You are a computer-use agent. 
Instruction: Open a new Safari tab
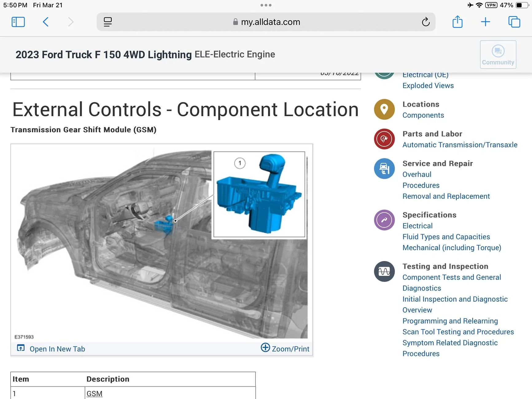485,22
